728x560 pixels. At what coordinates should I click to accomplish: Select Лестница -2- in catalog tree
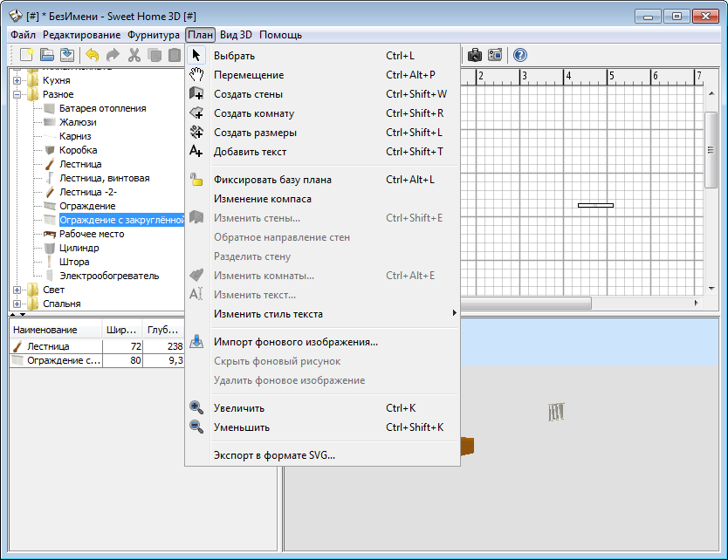pos(88,192)
